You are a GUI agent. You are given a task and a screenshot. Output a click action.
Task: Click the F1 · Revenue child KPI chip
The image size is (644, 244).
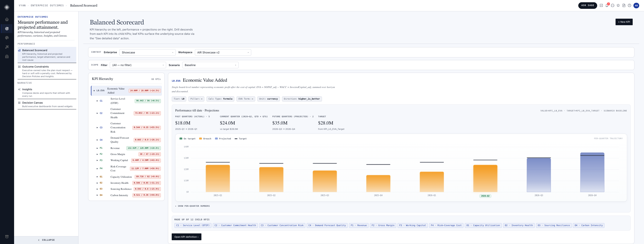(359, 225)
